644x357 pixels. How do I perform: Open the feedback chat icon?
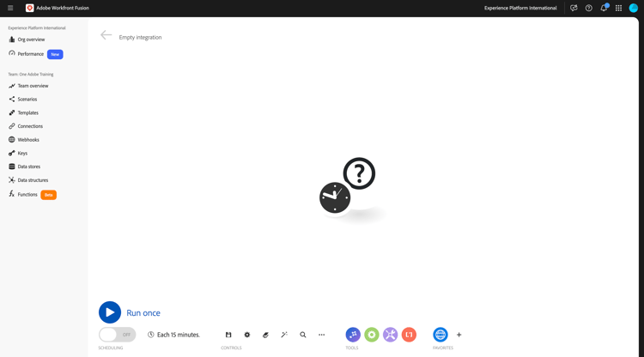[x=574, y=8]
